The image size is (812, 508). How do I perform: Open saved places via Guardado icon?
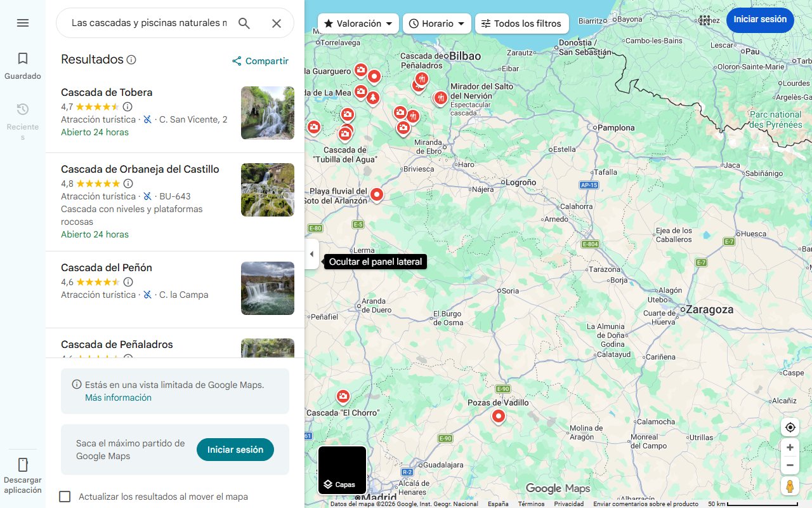[x=22, y=58]
